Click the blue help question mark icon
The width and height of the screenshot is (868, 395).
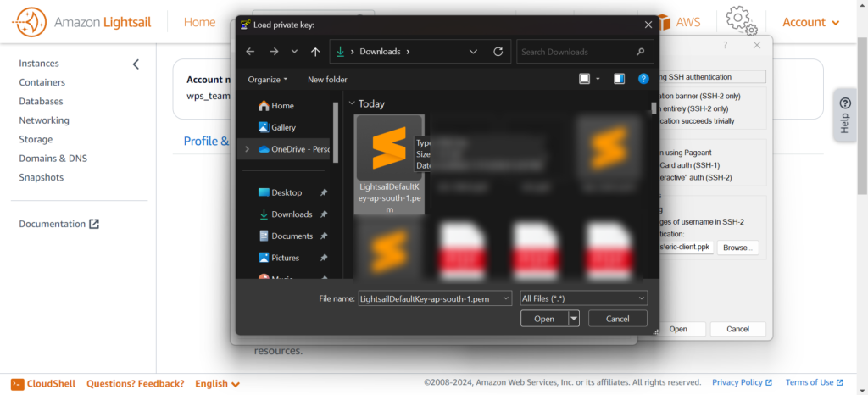(643, 79)
